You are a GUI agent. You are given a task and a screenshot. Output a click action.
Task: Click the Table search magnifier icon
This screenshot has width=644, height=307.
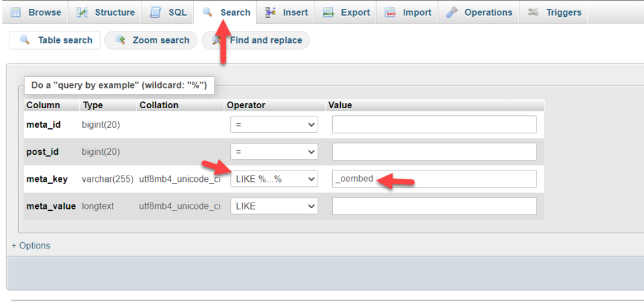click(x=25, y=40)
